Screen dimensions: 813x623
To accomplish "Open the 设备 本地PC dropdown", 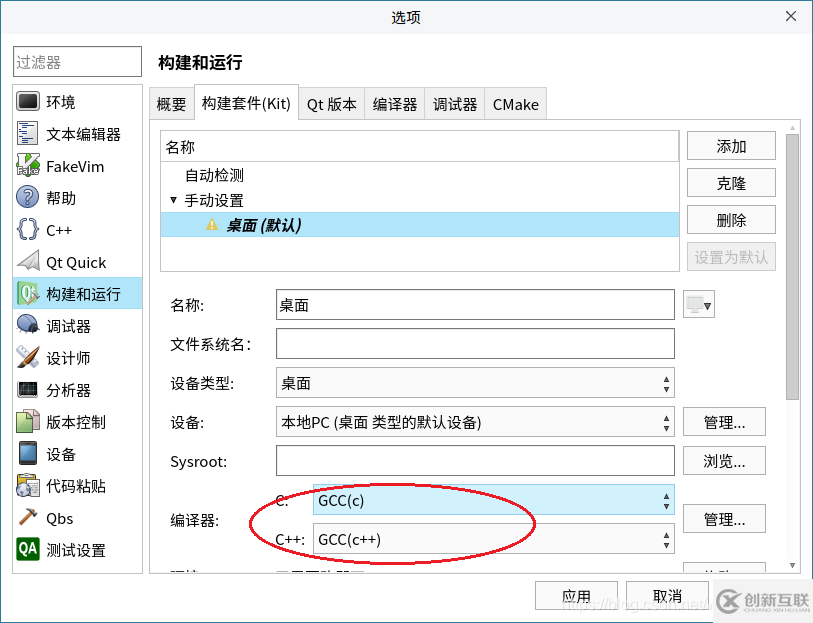I will pos(475,422).
